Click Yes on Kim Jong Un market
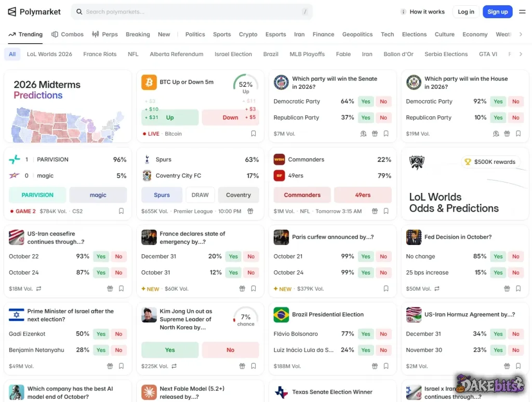The image size is (532, 402). (x=170, y=349)
